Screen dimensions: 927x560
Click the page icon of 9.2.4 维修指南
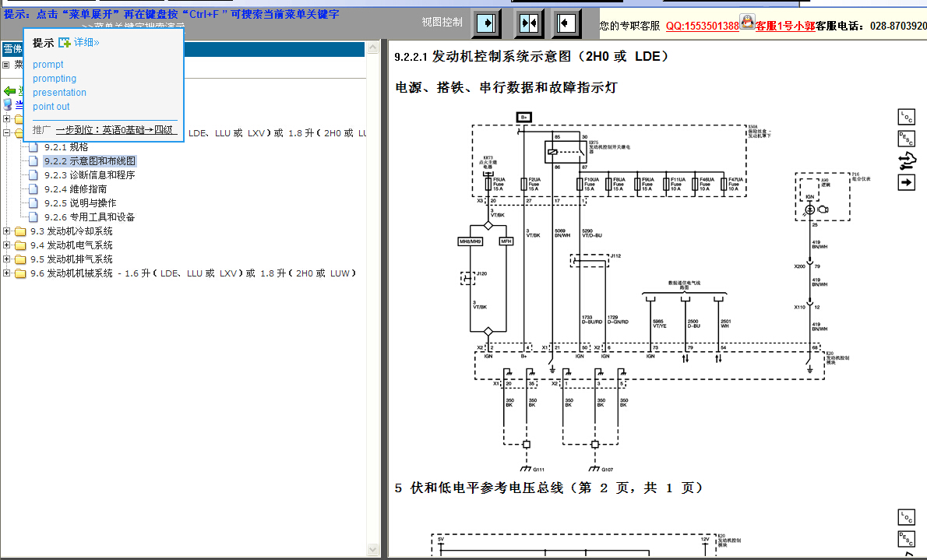coord(33,189)
